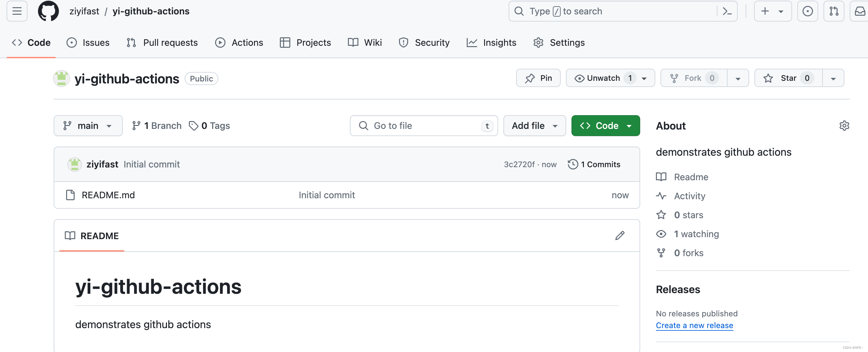This screenshot has height=352, width=868.
Task: Expand the Star lists dropdown arrow
Action: (833, 78)
